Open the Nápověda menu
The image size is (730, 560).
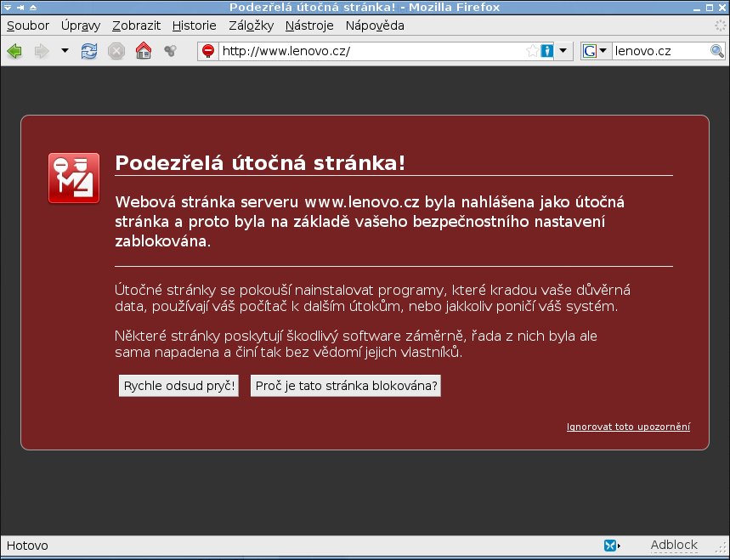pos(375,25)
